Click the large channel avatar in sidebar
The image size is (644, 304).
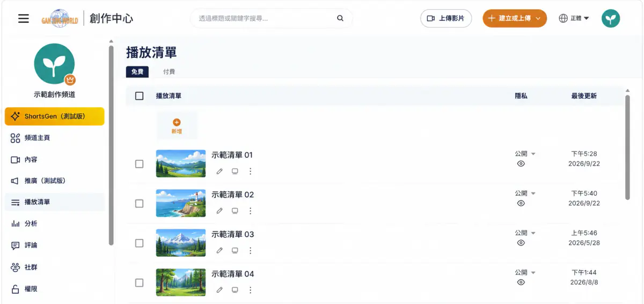(x=54, y=64)
